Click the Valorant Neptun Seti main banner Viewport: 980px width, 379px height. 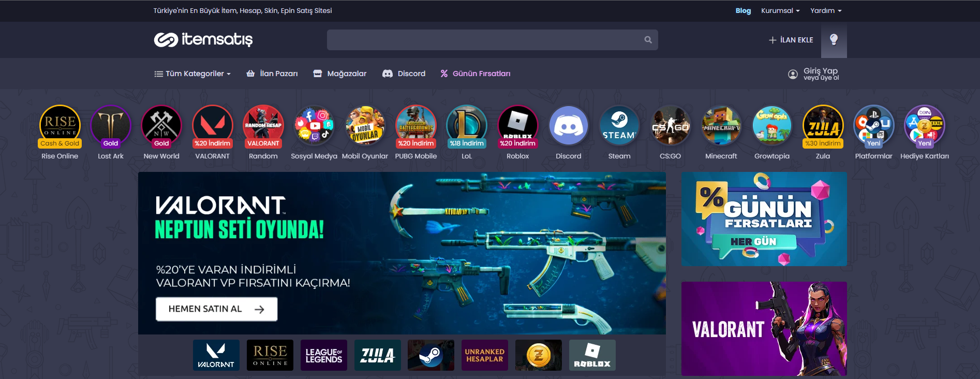402,253
